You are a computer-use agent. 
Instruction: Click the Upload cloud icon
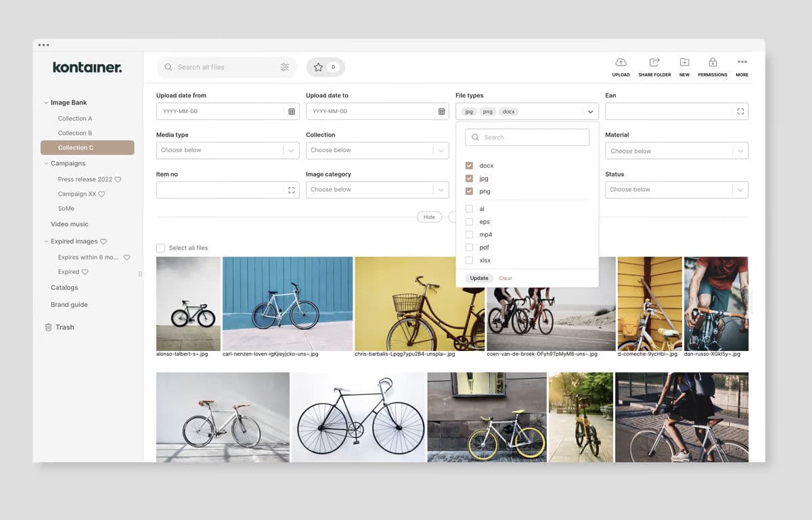(621, 62)
